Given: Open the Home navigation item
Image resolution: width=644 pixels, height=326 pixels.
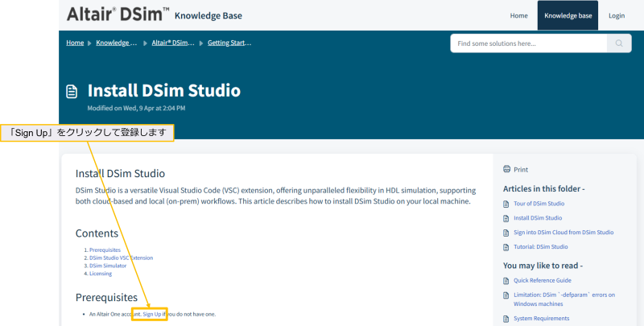Looking at the screenshot, I should [518, 15].
